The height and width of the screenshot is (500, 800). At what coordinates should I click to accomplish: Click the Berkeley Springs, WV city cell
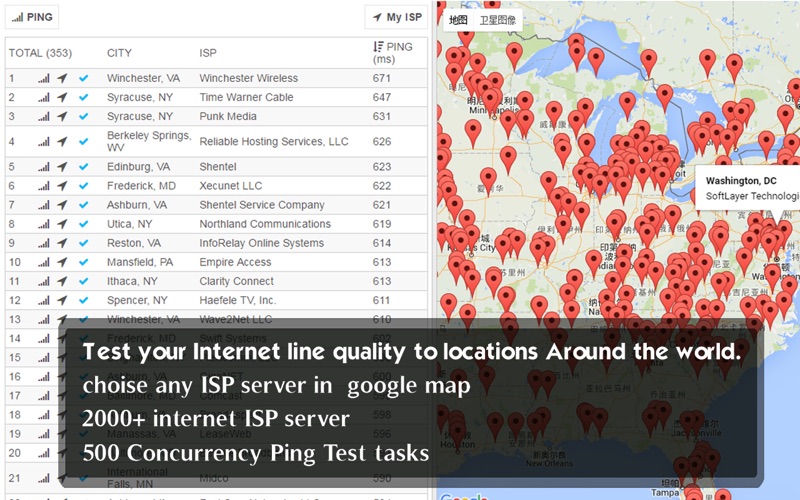[x=149, y=141]
